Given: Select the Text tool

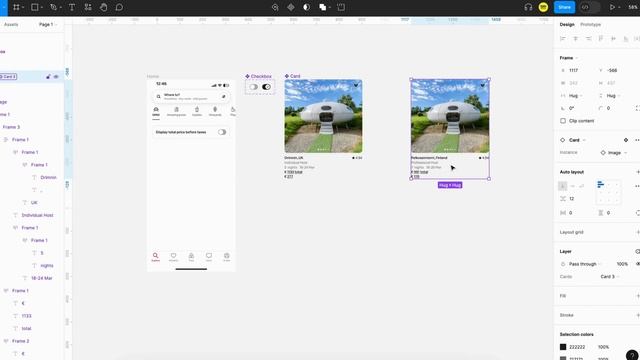Looking at the screenshot, I should [x=72, y=7].
